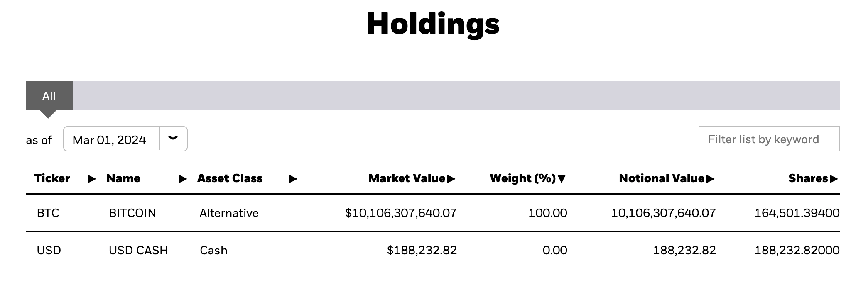Sort by the Ticker column header
Image resolution: width=868 pixels, height=297 pixels.
tap(52, 178)
